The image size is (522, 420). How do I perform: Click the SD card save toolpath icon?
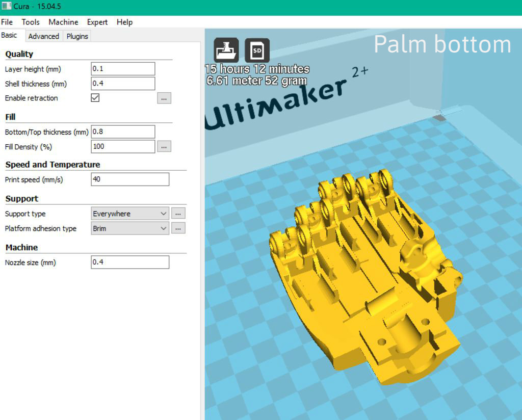tap(257, 50)
